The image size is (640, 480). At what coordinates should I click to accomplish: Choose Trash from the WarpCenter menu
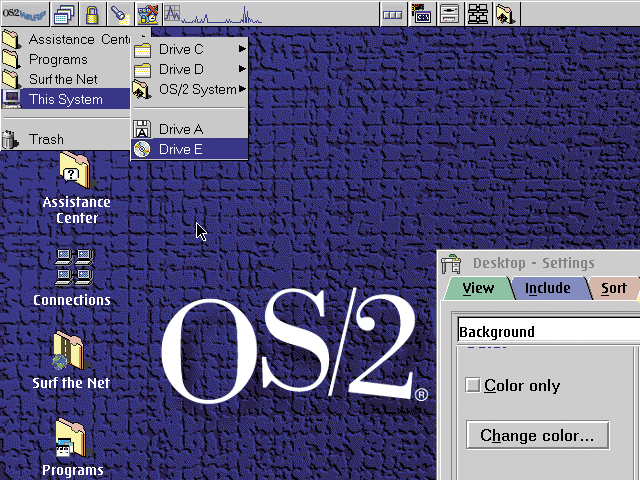pyautogui.click(x=46, y=139)
